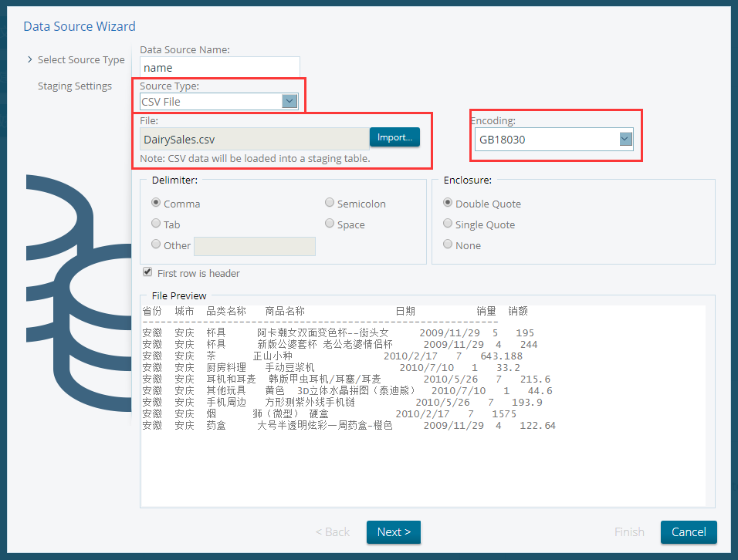Viewport: 738px width, 560px height.
Task: Click the 品类名称 header in File Preview
Action: (x=226, y=312)
